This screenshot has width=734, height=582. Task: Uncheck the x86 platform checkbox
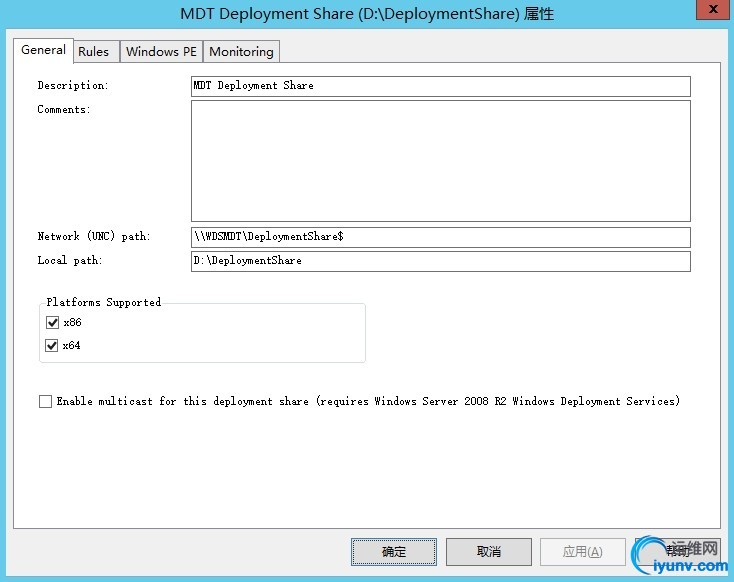52,322
